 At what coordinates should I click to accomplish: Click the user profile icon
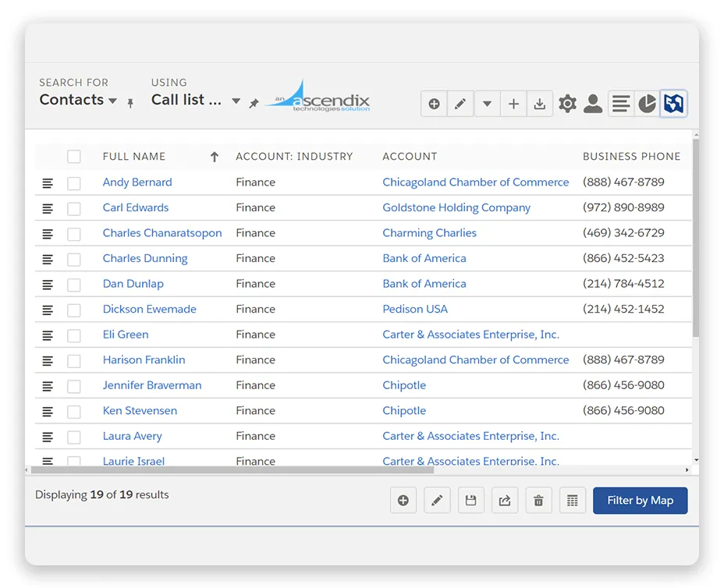[x=593, y=104]
